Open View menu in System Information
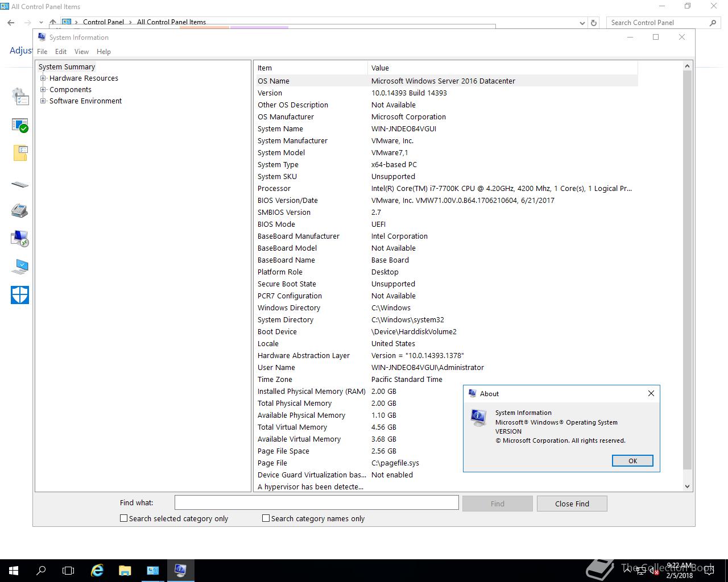Viewport: 728px width, 582px height. coord(81,52)
